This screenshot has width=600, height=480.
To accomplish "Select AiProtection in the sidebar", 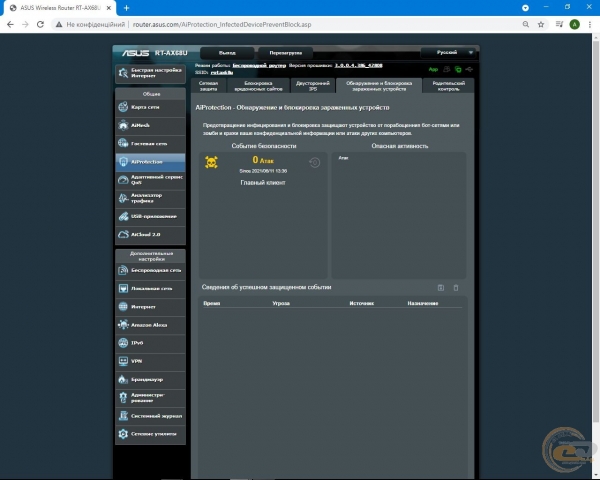I will pyautogui.click(x=150, y=162).
